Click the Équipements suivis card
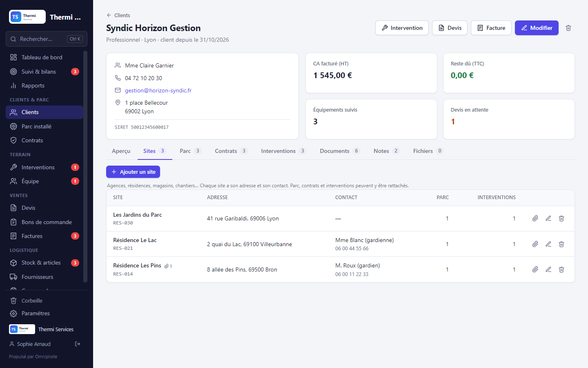 pos(371,119)
